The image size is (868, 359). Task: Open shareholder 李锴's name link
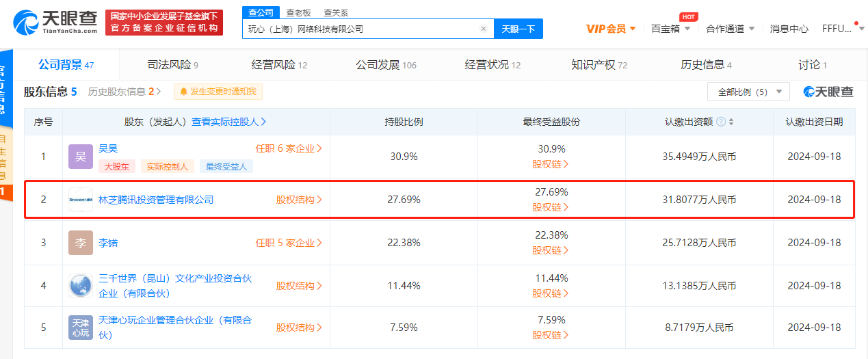tap(108, 243)
